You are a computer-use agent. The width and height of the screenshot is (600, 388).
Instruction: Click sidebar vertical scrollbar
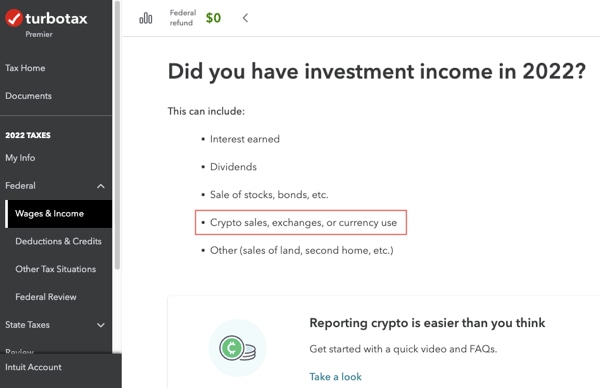[x=117, y=135]
